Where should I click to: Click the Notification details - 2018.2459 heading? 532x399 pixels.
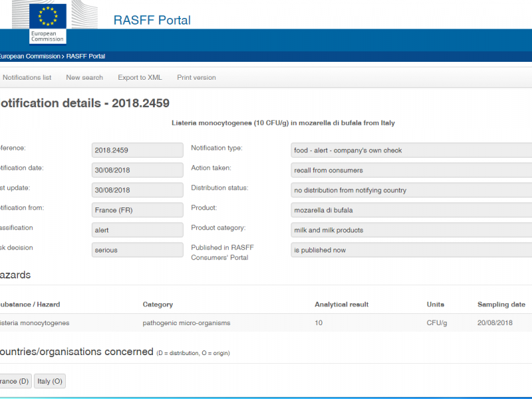(x=84, y=103)
